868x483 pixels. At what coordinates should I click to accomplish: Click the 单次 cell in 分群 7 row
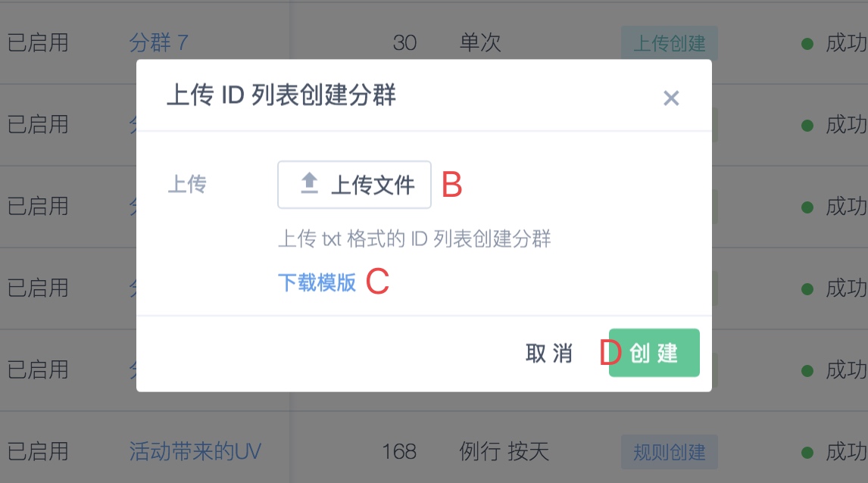pyautogui.click(x=480, y=42)
